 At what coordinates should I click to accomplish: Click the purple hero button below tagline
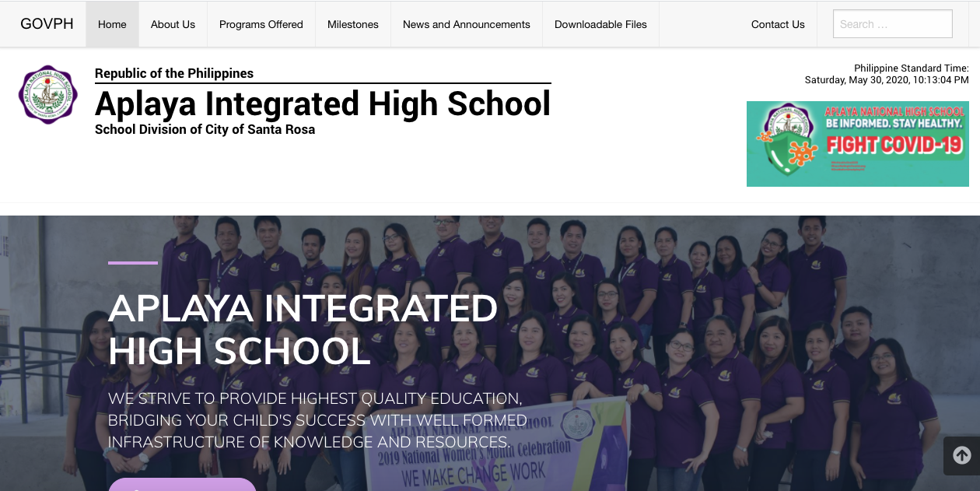point(182,485)
